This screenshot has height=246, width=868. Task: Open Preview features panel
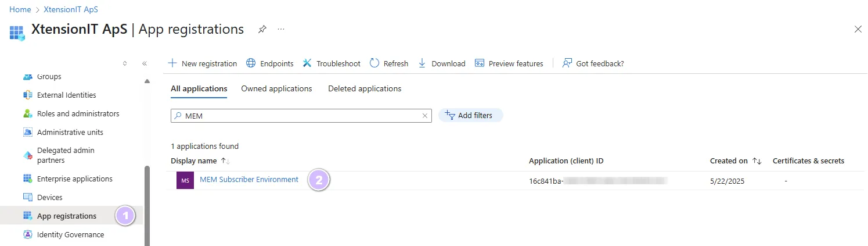click(x=509, y=63)
